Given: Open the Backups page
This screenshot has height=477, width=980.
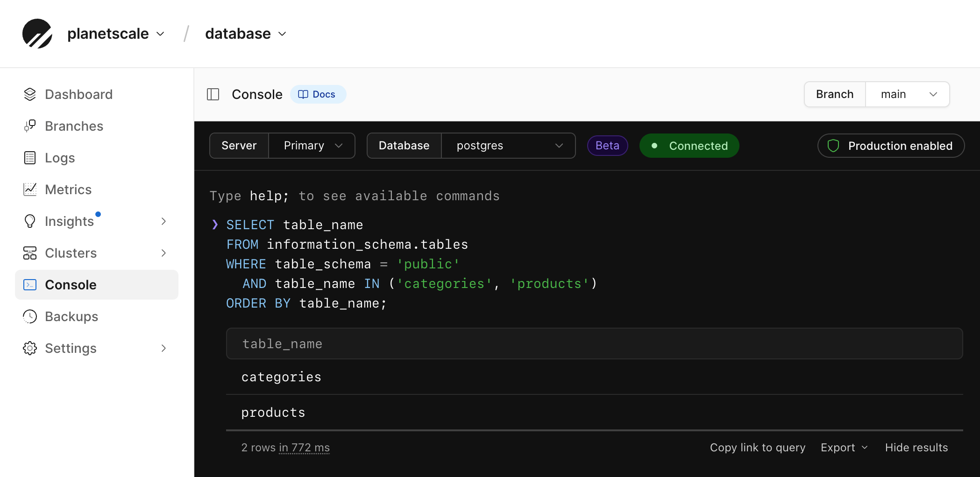Looking at the screenshot, I should click(x=97, y=316).
